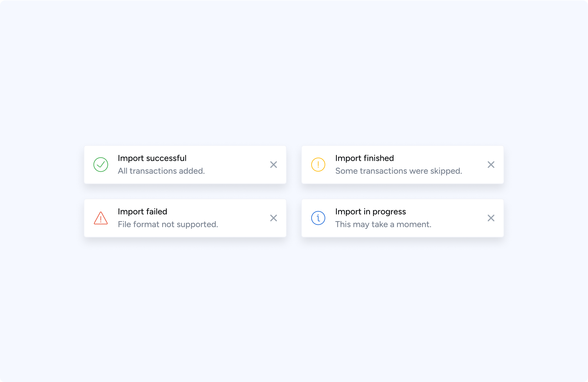Screen dimensions: 588x382
Task: Click the "Import finished" heading
Action: click(x=364, y=158)
